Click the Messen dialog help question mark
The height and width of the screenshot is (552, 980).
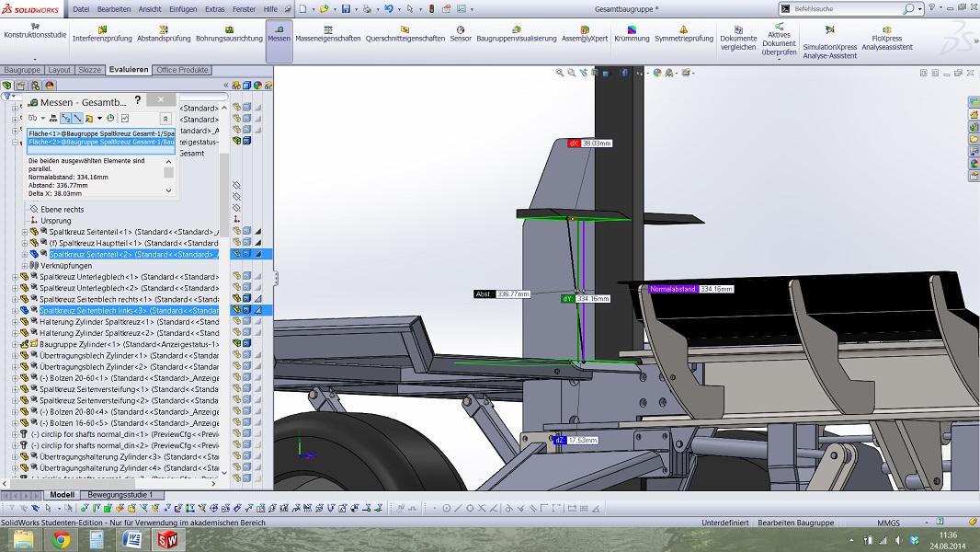[138, 100]
